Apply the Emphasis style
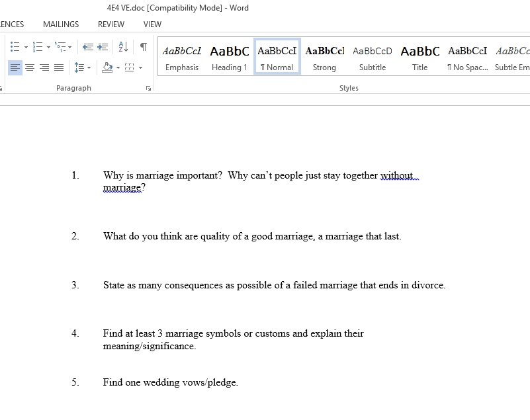 coord(182,56)
